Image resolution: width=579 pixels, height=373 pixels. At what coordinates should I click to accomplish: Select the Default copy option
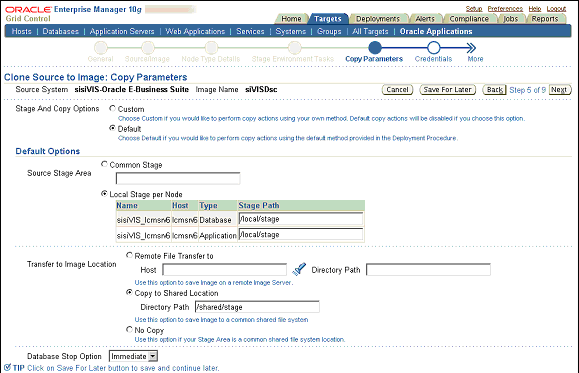pyautogui.click(x=112, y=128)
